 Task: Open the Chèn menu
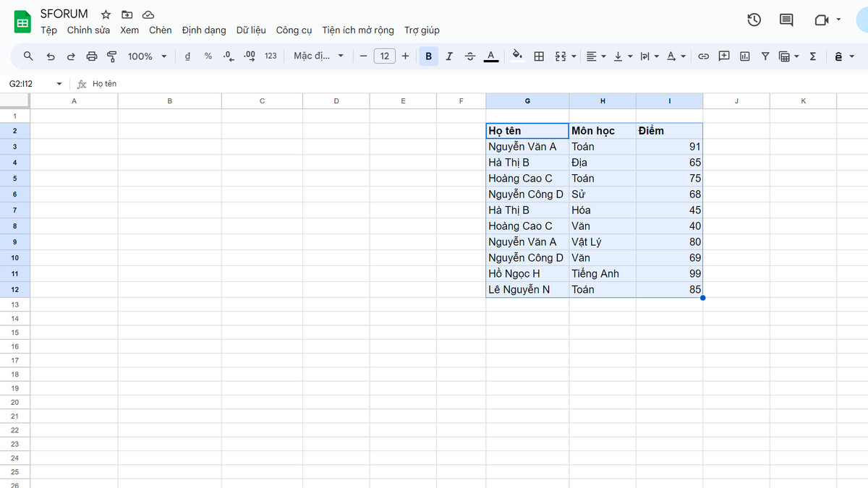point(161,30)
